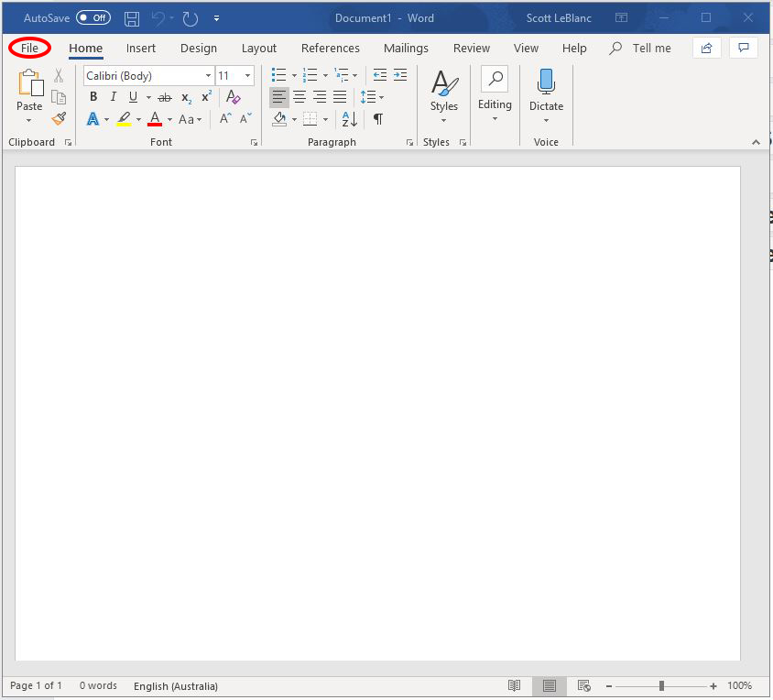Toggle Bold formatting
Image resolution: width=773 pixels, height=700 pixels.
(x=93, y=97)
